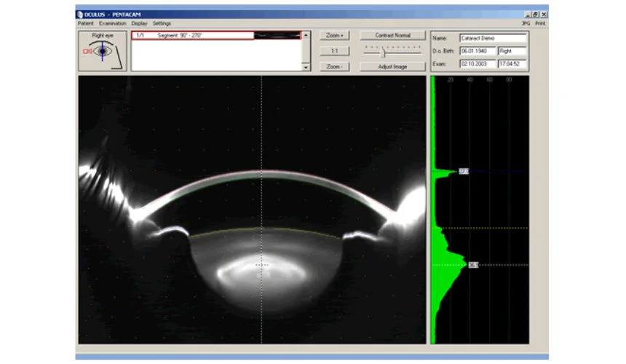Reset zoom with the 1:1 button
Viewport: 626px width, 364px height.
[334, 51]
